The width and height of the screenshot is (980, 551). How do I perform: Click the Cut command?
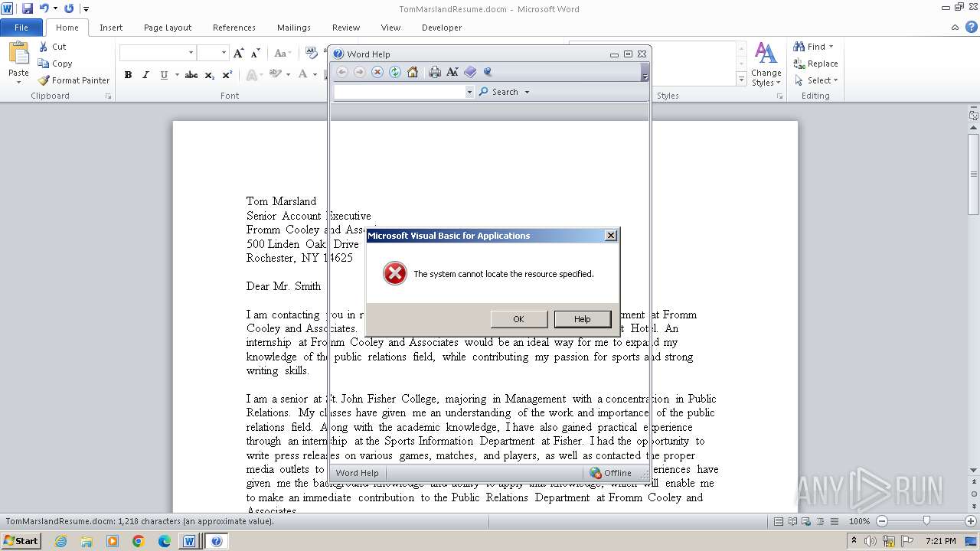[53, 47]
